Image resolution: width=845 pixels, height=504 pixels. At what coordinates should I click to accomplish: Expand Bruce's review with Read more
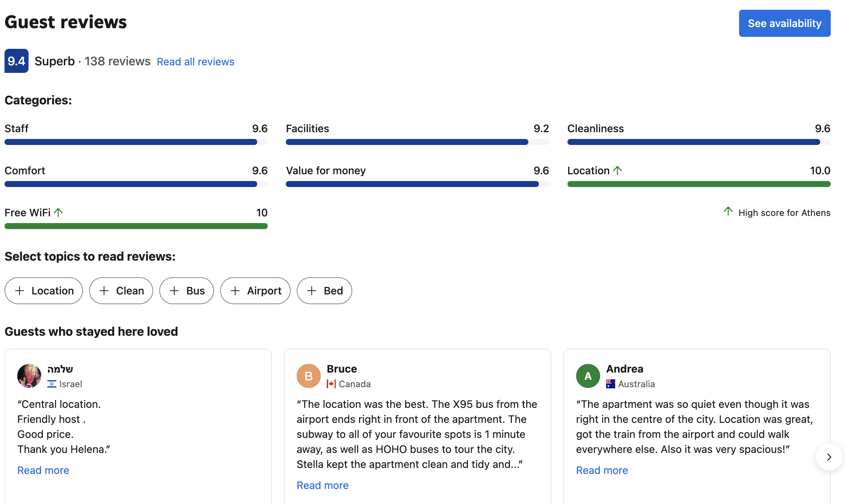pyautogui.click(x=323, y=485)
